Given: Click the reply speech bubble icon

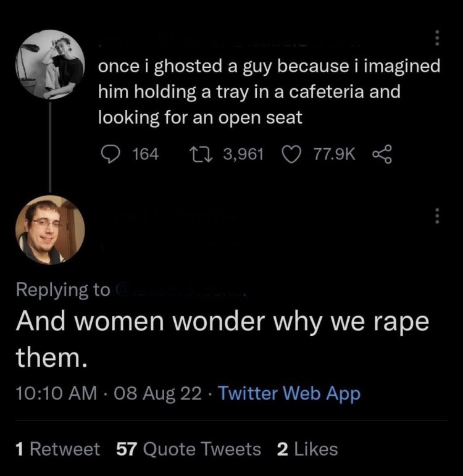Looking at the screenshot, I should pos(111,154).
